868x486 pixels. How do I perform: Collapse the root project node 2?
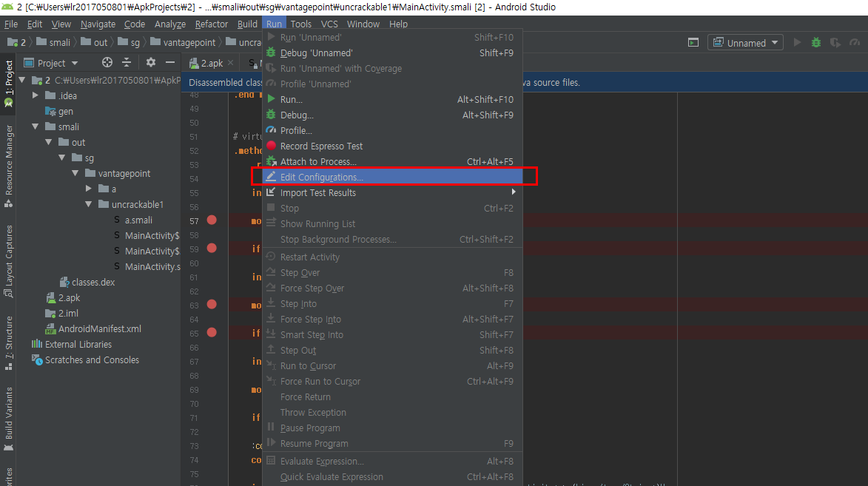(x=22, y=81)
